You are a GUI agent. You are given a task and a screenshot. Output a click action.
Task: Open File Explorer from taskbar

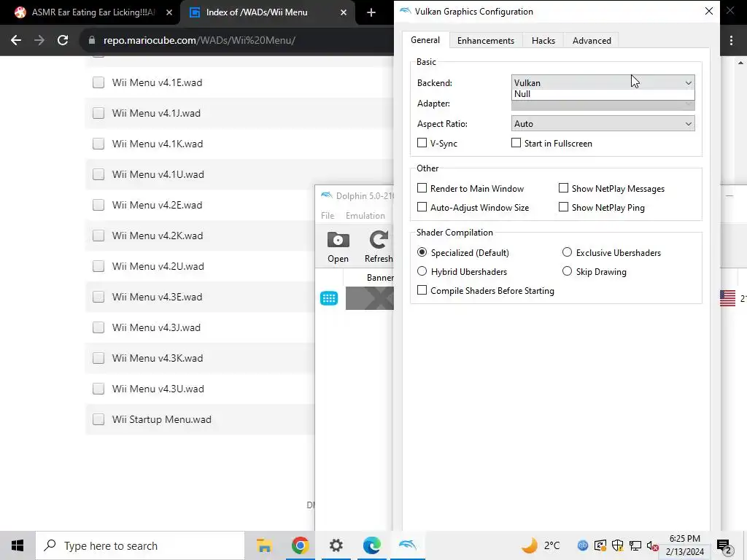pyautogui.click(x=264, y=545)
